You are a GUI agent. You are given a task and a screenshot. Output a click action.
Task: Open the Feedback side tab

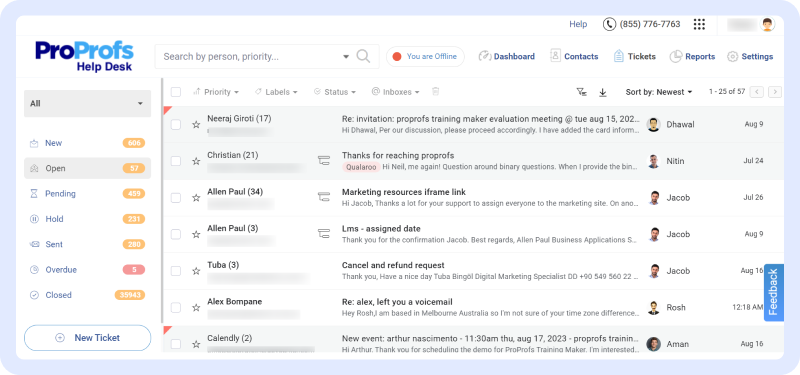[x=773, y=292]
